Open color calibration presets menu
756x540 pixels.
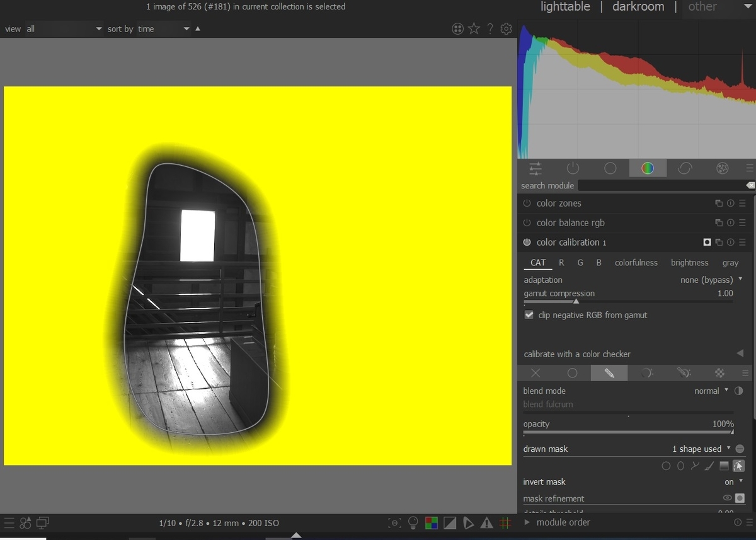click(x=742, y=243)
